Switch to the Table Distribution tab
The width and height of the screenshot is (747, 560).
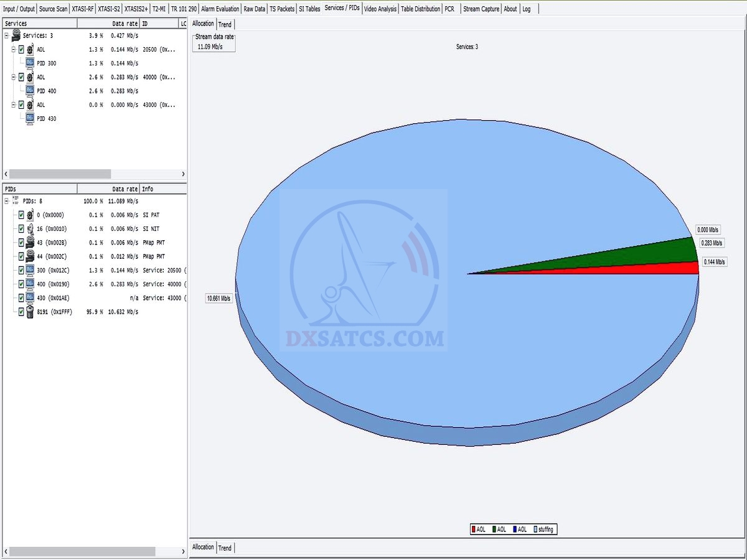point(420,9)
